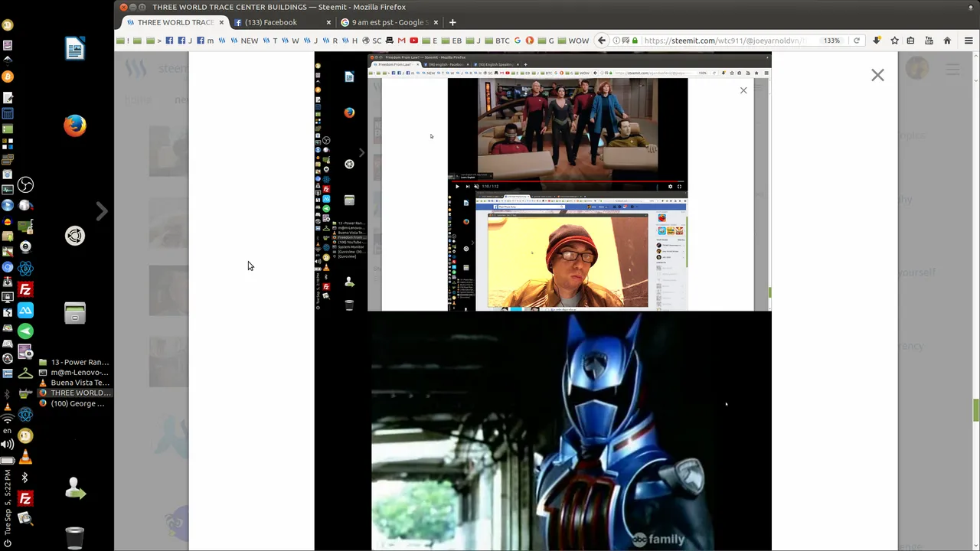
Task: Select the highlighted 'THREE WORLD...' window entry
Action: click(x=73, y=393)
